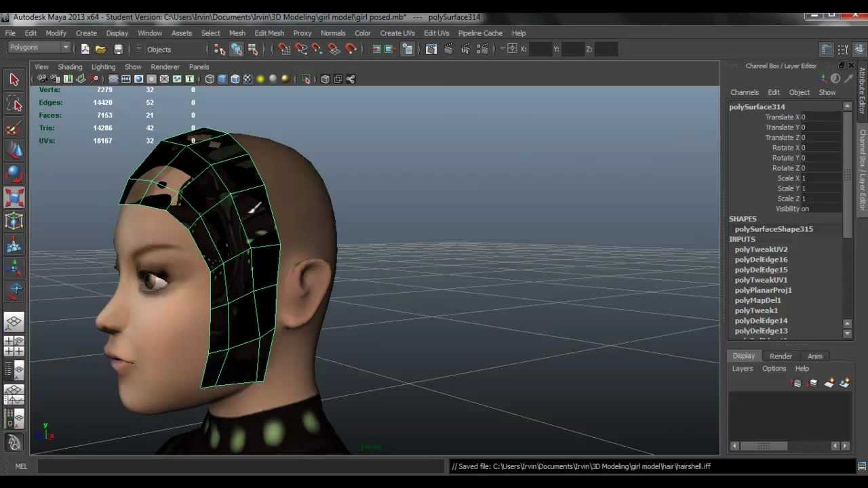Screen dimensions: 868x488
Task: Open the Options menu in Layer Editor
Action: [x=774, y=369]
